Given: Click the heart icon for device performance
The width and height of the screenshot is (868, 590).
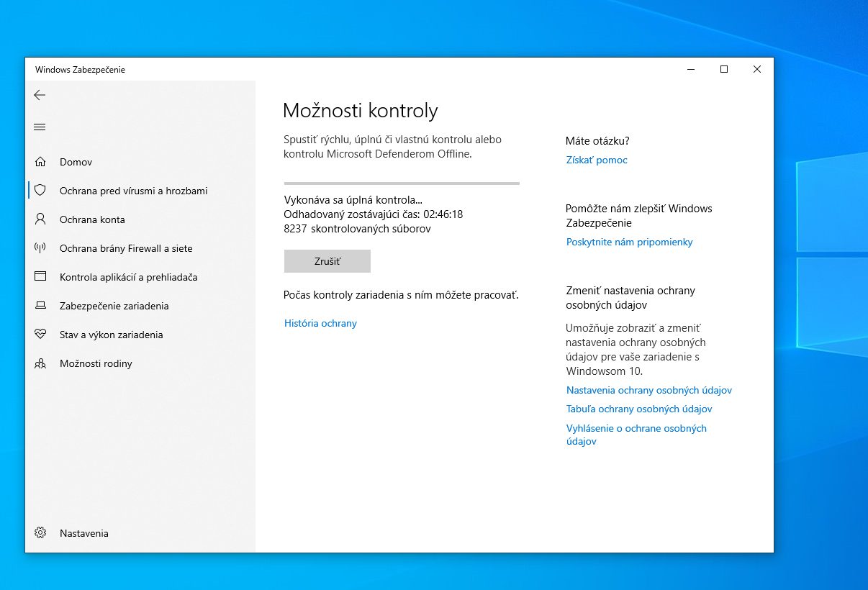Looking at the screenshot, I should click(40, 335).
